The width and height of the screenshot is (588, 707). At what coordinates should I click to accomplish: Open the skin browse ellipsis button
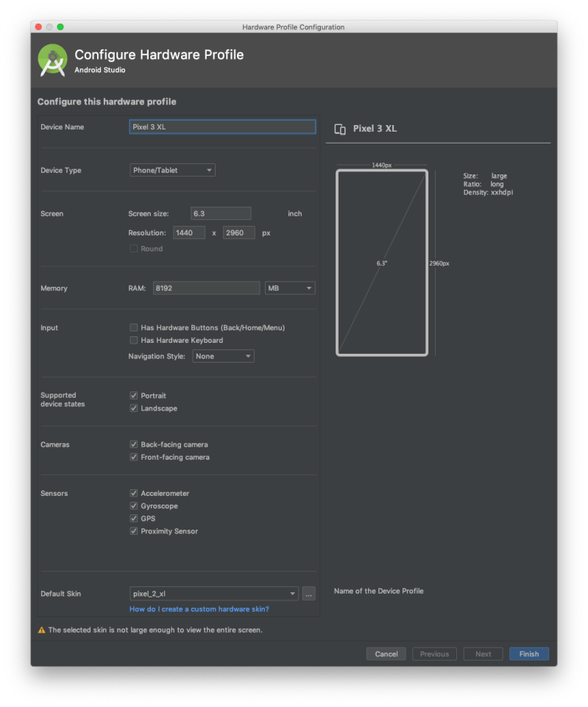(308, 594)
